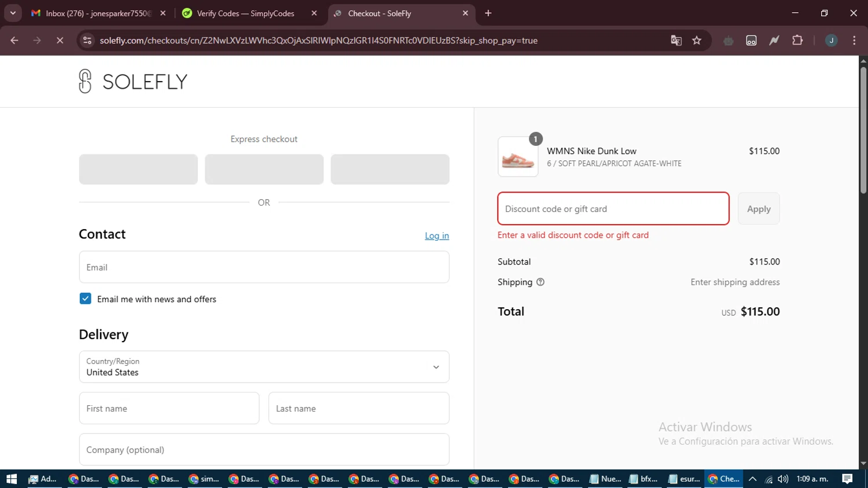Click the Discount code or gift card field
The width and height of the screenshot is (868, 488).
click(613, 208)
